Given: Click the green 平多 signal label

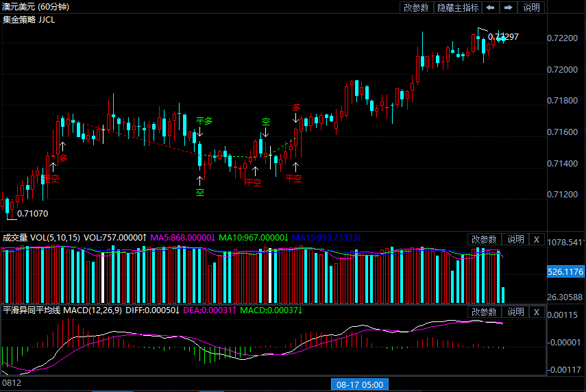Looking at the screenshot, I should pos(204,121).
